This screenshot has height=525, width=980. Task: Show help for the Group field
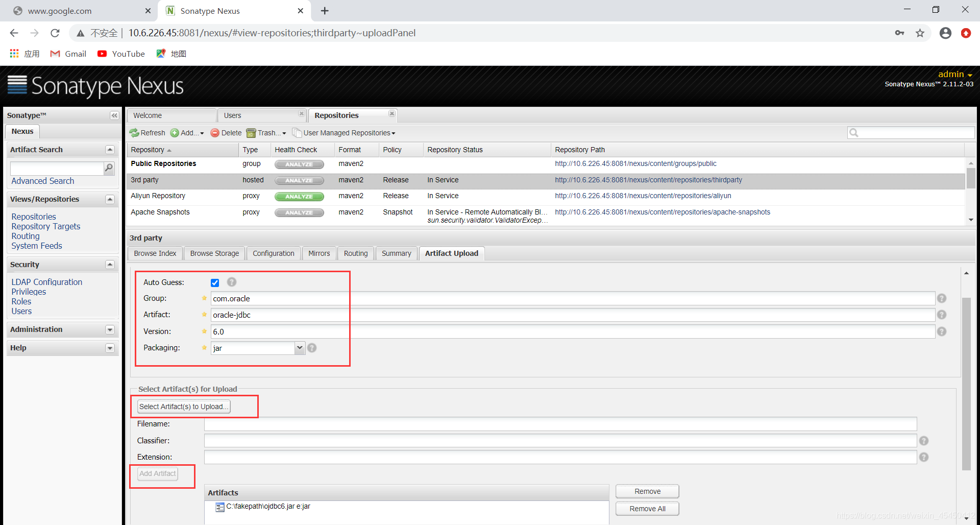(942, 298)
